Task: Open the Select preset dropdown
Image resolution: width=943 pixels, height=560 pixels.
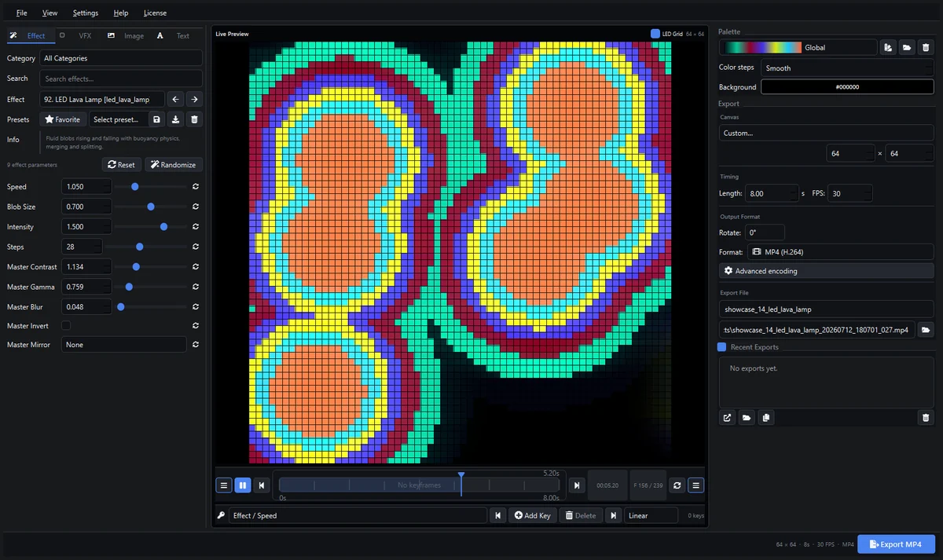Action: point(117,119)
